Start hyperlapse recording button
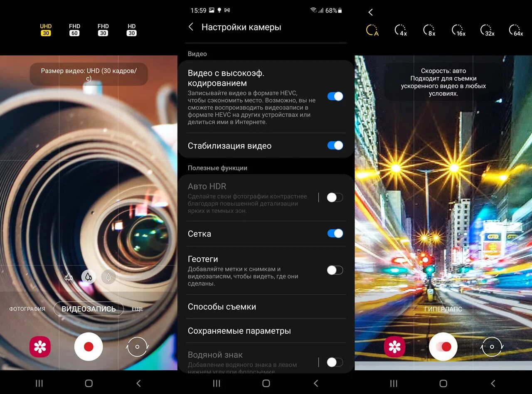This screenshot has height=394, width=532. tap(443, 347)
